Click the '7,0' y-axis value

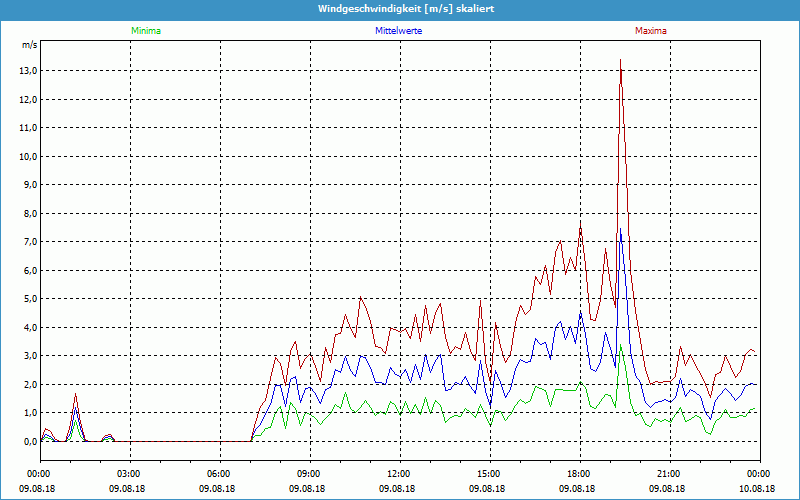(x=31, y=242)
